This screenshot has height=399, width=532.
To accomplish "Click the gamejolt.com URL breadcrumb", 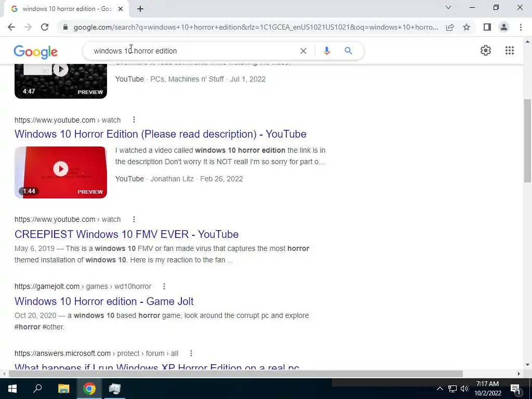I will [x=83, y=286].
